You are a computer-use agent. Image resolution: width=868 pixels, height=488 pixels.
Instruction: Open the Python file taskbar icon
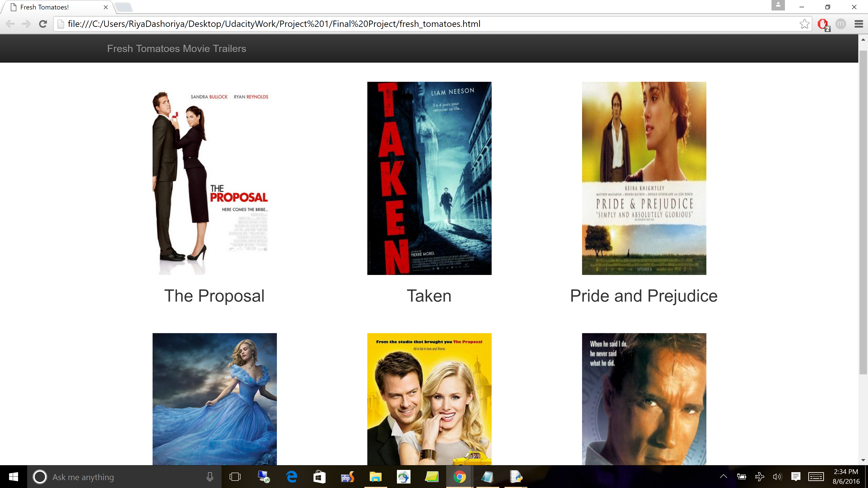[x=516, y=477]
